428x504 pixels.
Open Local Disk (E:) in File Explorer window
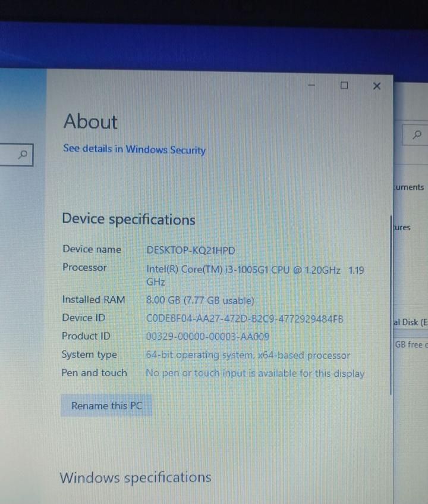point(411,322)
